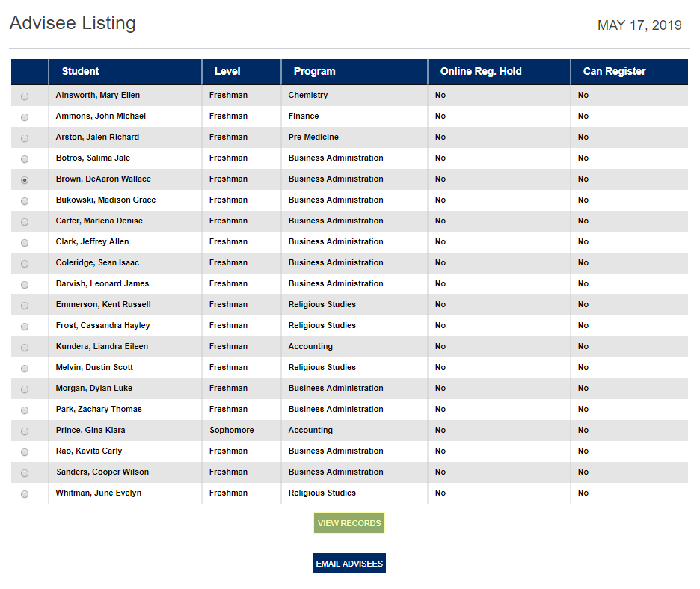The height and width of the screenshot is (589, 700).
Task: Select radio button for Sanders, Cooper Wilson
Action: (25, 473)
